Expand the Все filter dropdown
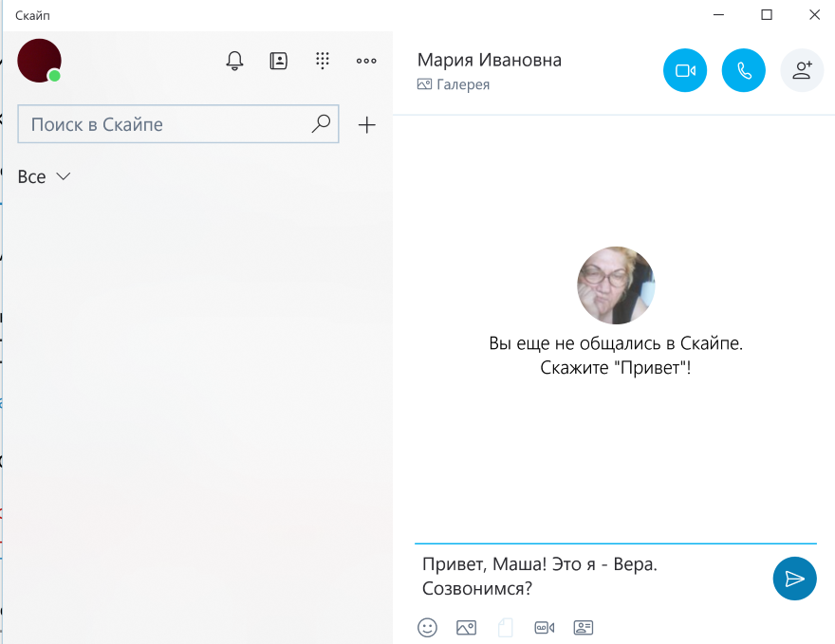 (x=44, y=176)
